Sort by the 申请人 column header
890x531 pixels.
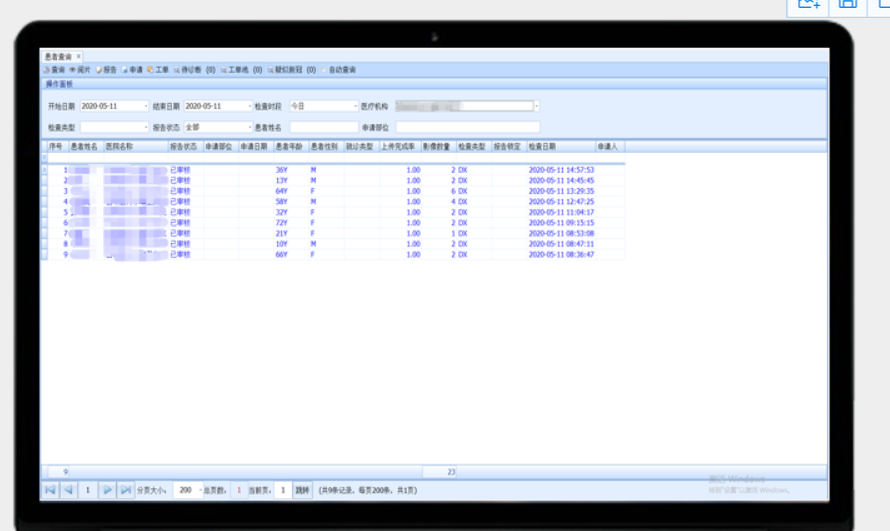pos(610,146)
